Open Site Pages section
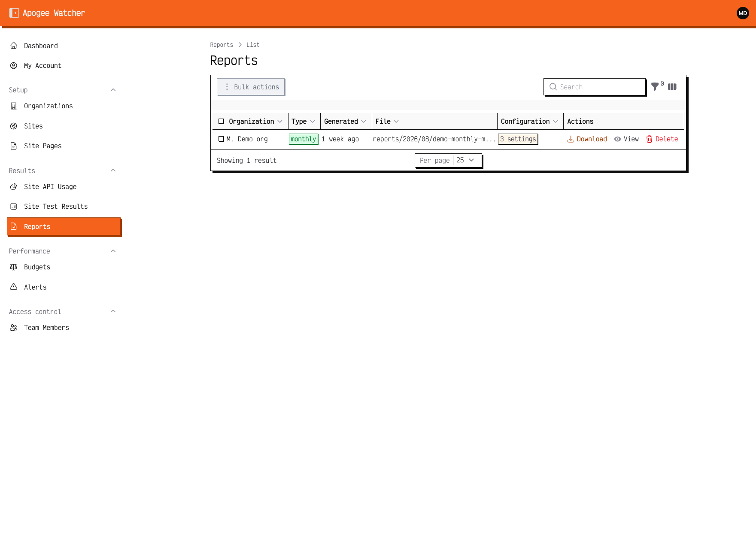The width and height of the screenshot is (756, 537). tap(64, 146)
